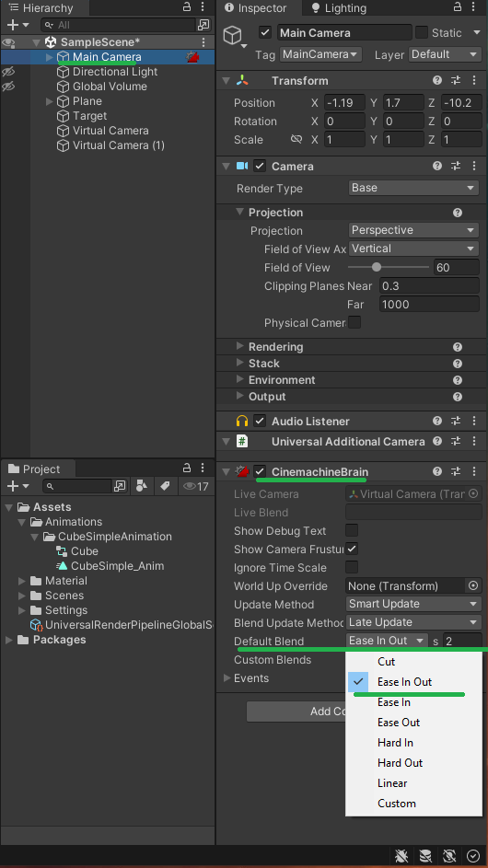Image resolution: width=488 pixels, height=868 pixels.
Task: Open Project create plus menu
Action: (x=17, y=486)
